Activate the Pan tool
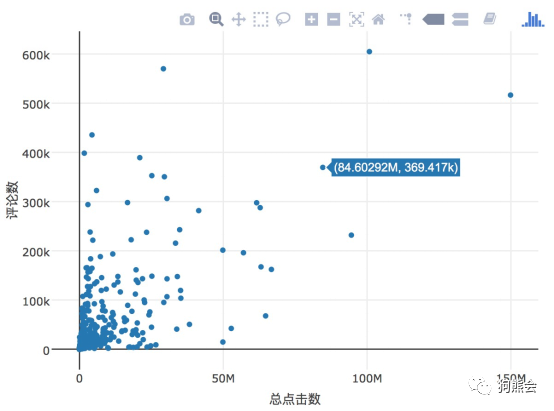Viewport: 554px width, 411px height. click(238, 19)
